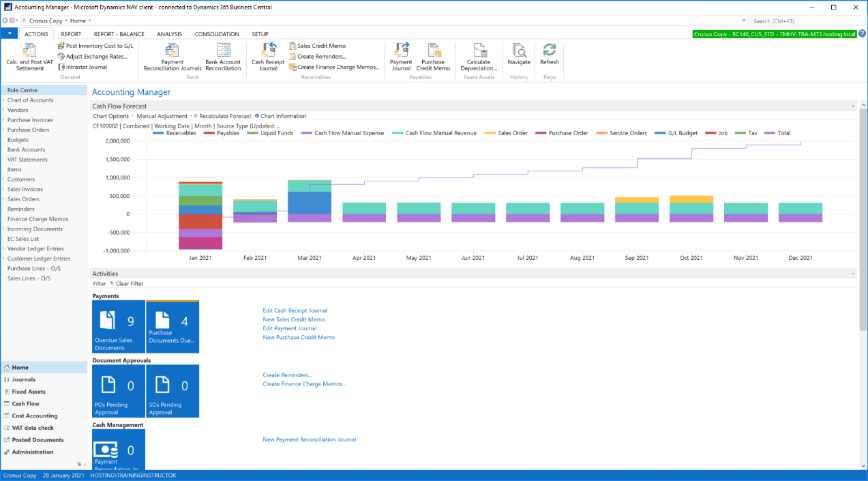Open Payment Reconciliation Journals from ribbon
Screen dimensions: 868x481
(x=173, y=57)
